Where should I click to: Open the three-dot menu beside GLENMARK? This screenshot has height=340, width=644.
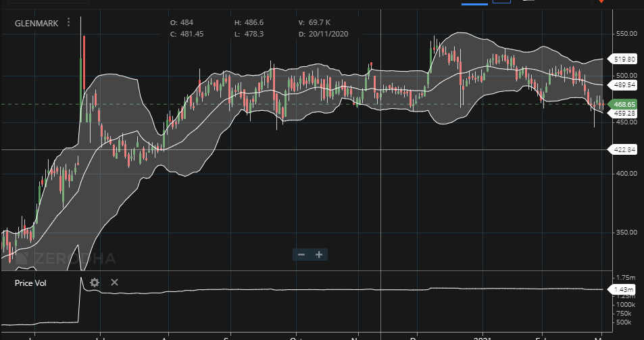68,22
